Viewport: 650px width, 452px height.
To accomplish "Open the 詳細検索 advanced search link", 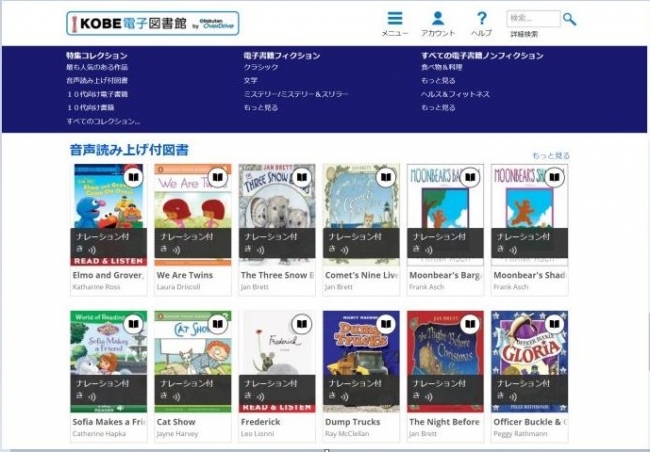I will click(524, 34).
